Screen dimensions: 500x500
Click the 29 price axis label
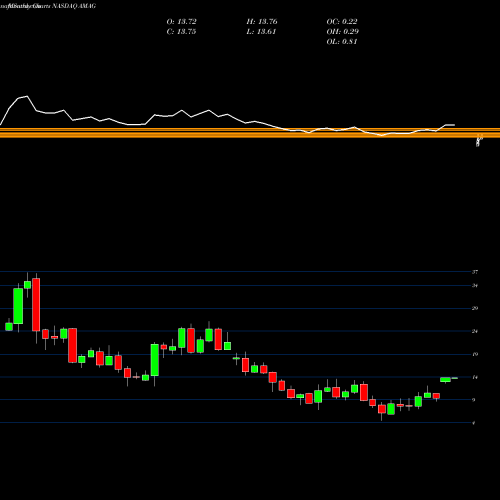475,308
